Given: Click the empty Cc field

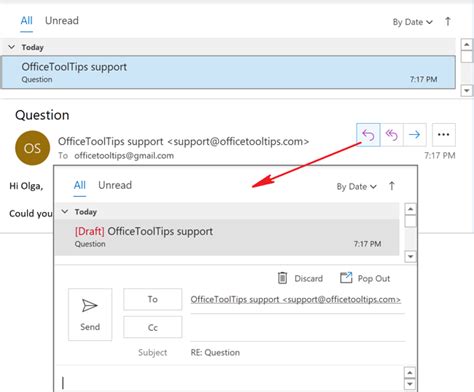Looking at the screenshot, I should 297,328.
